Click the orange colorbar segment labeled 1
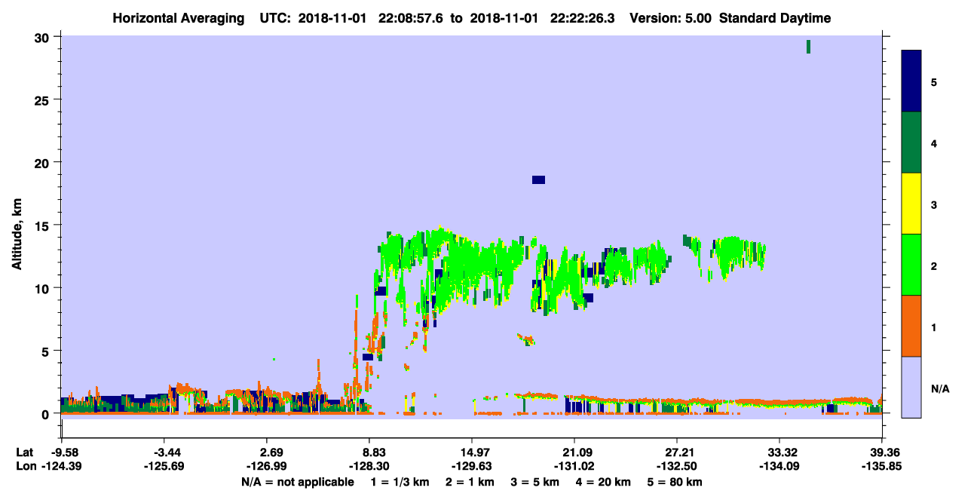The width and height of the screenshot is (980, 503). (911, 326)
